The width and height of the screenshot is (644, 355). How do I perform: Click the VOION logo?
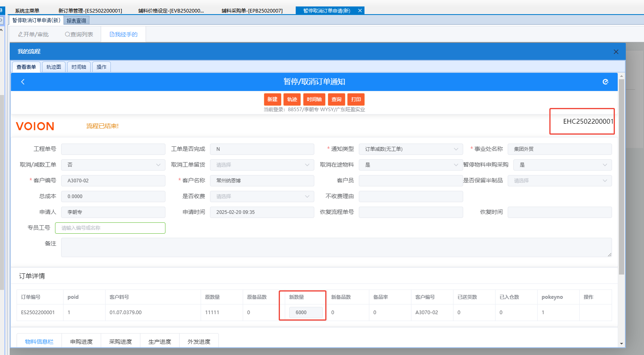point(35,126)
